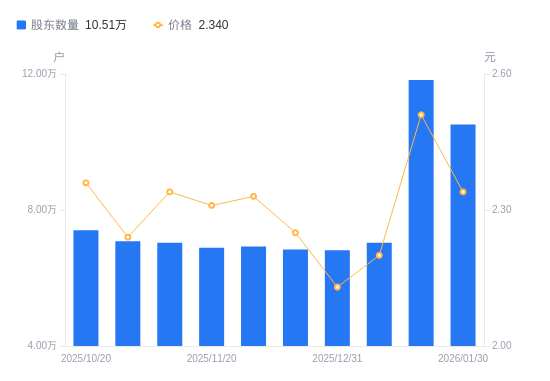Click the 2025/11/20 axis date label

pos(212,358)
